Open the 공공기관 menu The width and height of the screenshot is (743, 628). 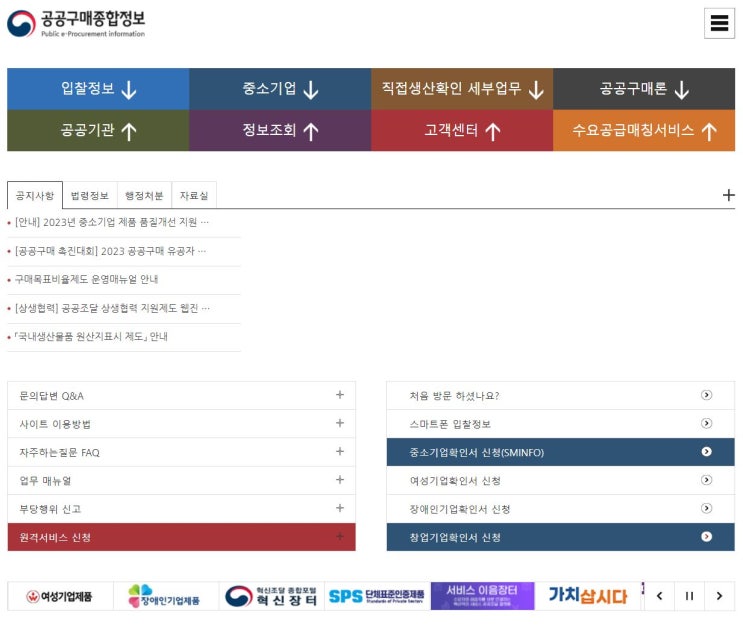(x=98, y=130)
